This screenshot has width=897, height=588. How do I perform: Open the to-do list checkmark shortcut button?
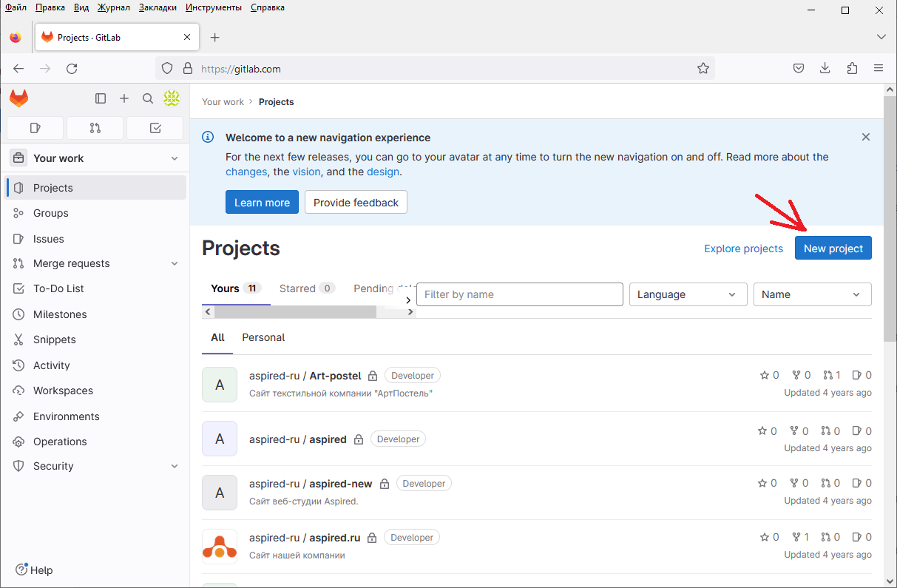[155, 128]
